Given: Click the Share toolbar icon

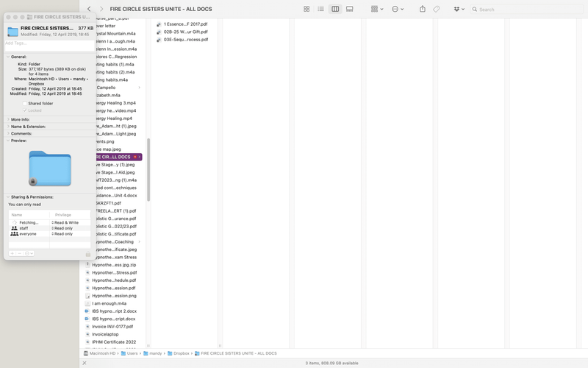Looking at the screenshot, I should point(422,9).
